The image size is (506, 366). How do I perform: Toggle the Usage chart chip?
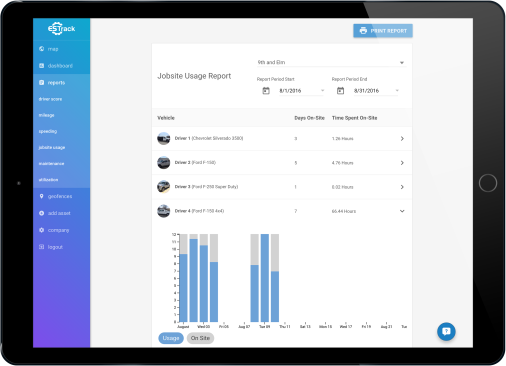point(171,338)
